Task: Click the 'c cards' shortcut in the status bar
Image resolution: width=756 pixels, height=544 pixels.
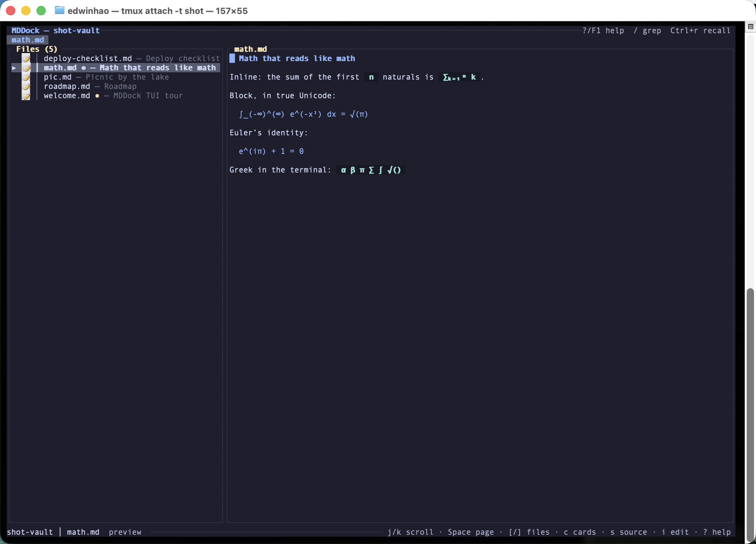Action: tap(580, 532)
